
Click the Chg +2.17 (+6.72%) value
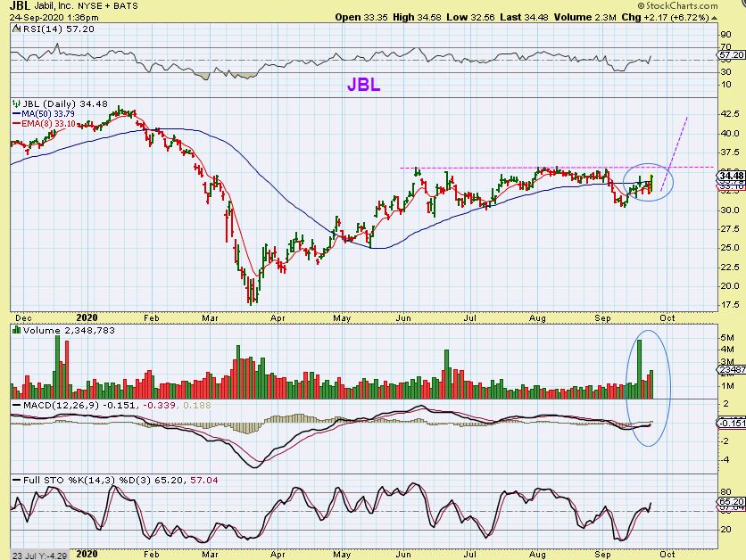click(666, 17)
